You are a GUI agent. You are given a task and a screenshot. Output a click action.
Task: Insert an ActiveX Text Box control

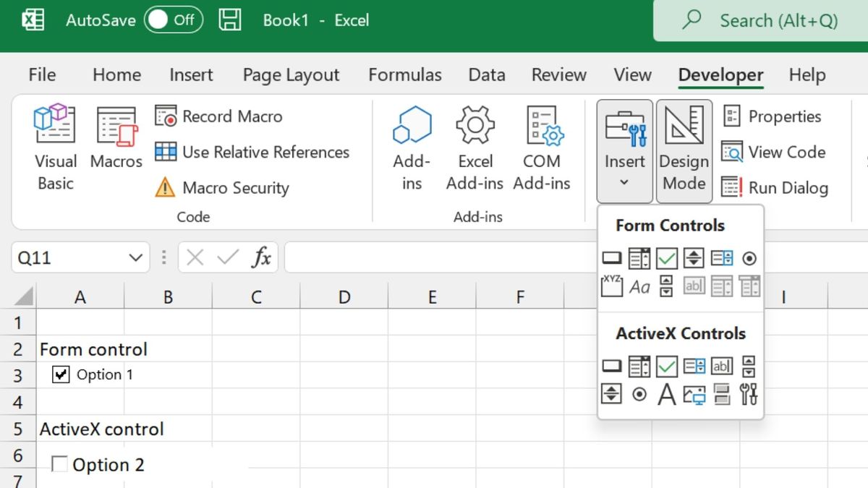[x=721, y=366]
